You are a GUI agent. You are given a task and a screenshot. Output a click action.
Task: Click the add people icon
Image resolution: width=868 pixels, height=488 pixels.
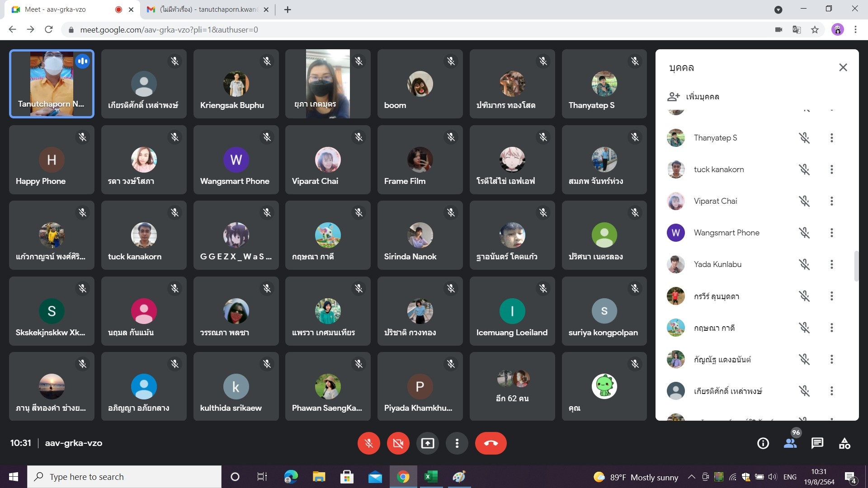(x=674, y=96)
